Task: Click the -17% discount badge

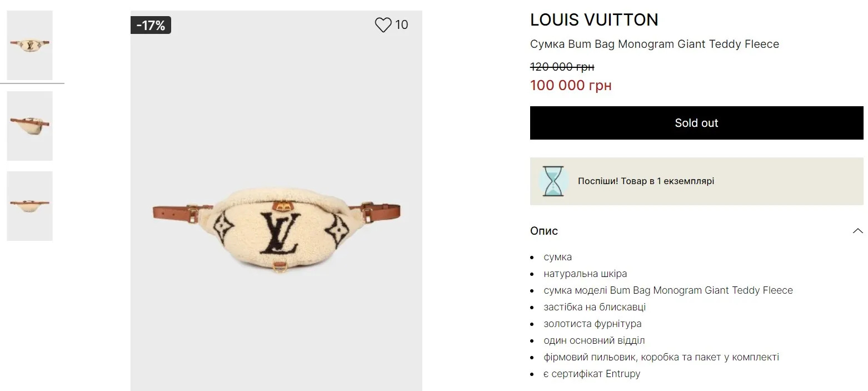Action: [x=151, y=25]
